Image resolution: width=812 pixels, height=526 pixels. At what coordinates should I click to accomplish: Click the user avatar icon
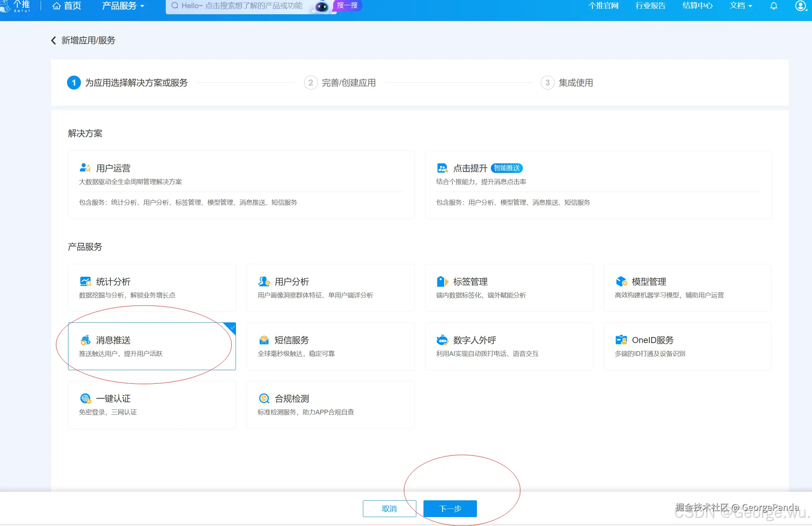[x=801, y=6]
